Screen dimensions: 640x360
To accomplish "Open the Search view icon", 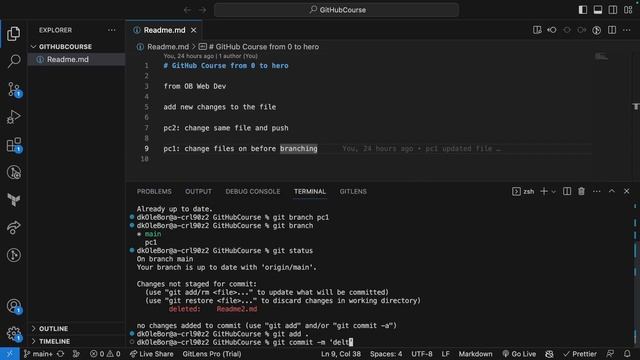I will (13, 61).
